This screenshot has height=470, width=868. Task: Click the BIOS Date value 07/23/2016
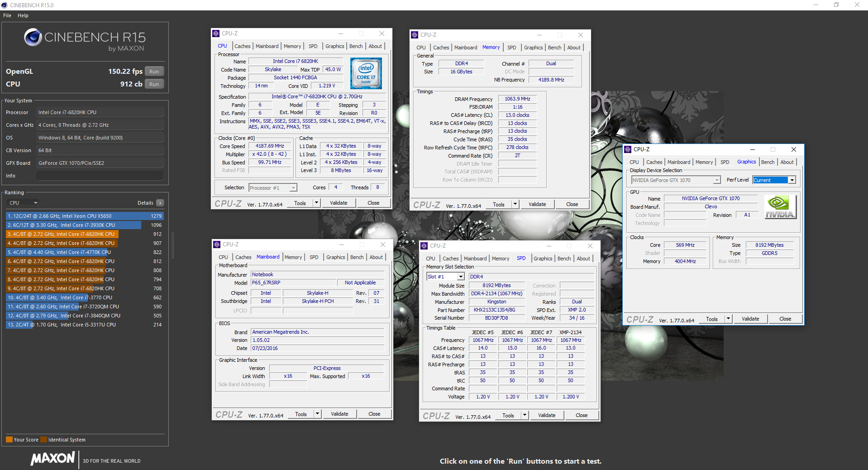click(318, 348)
